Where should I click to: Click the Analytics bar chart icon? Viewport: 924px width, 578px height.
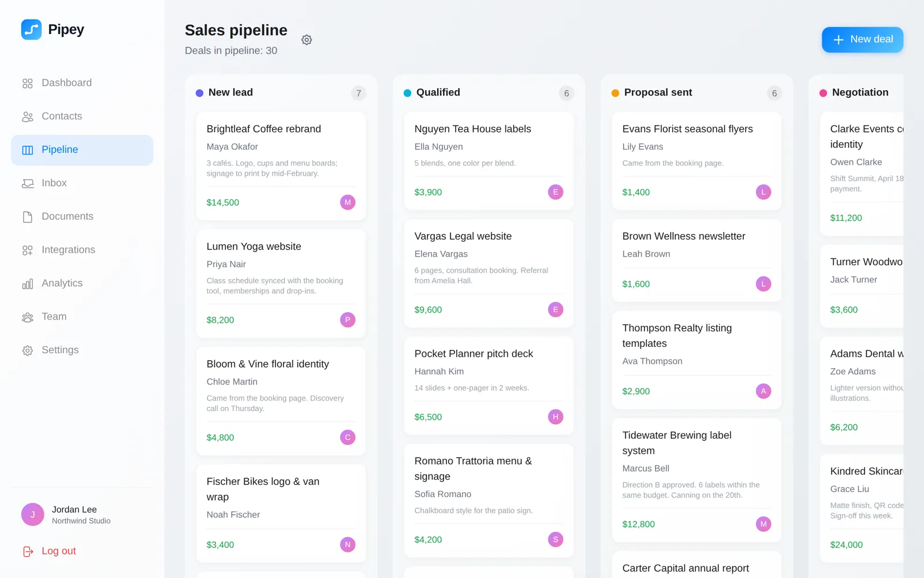(27, 284)
